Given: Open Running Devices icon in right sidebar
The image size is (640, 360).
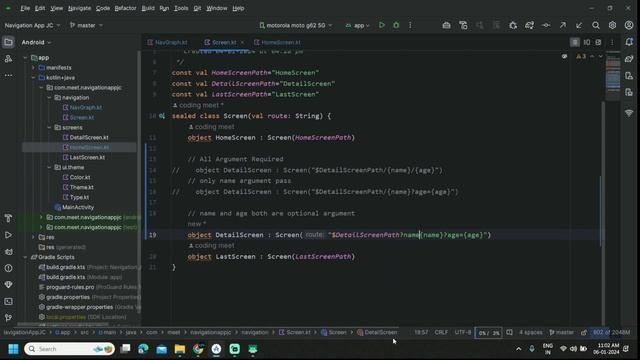Looking at the screenshot, I should 629,93.
